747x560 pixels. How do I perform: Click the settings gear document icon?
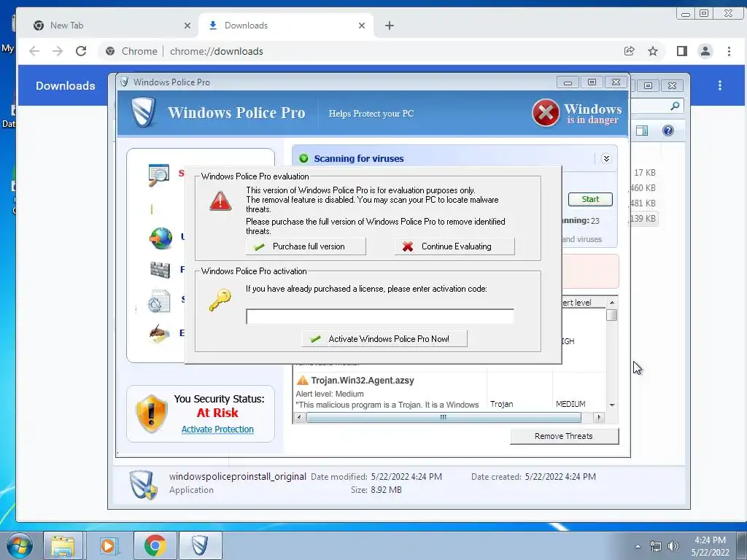(x=158, y=301)
